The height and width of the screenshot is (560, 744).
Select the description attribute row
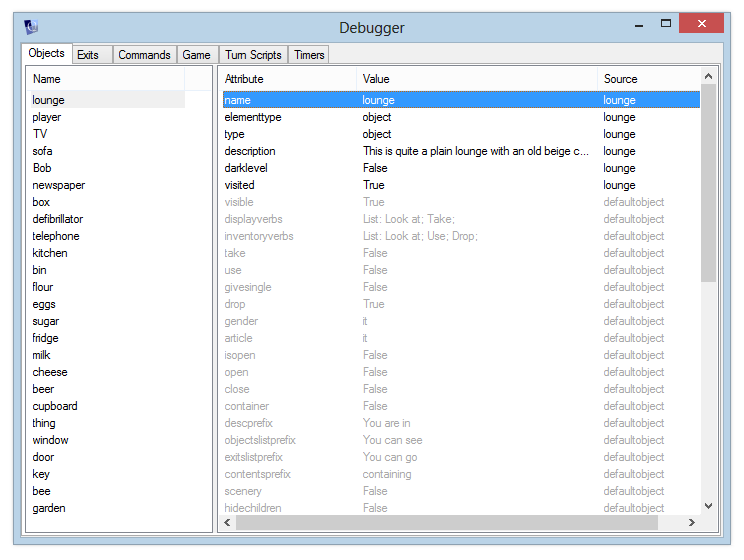(461, 151)
